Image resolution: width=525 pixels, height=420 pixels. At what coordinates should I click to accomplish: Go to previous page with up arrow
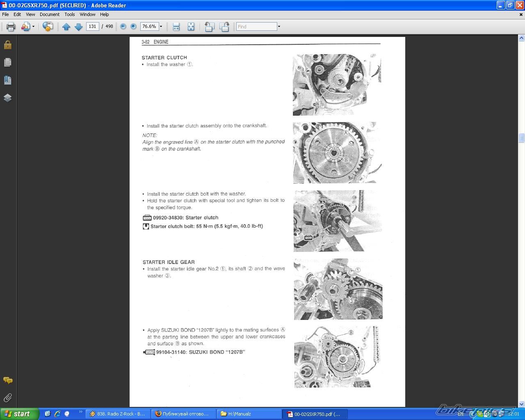66,27
